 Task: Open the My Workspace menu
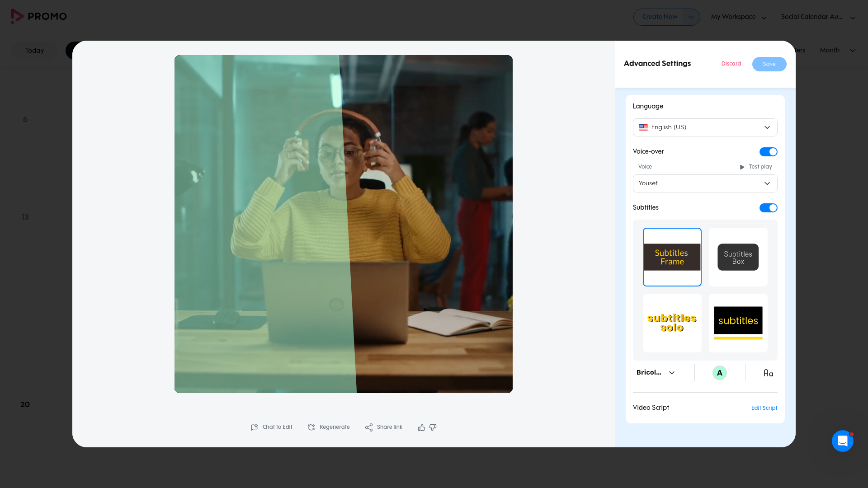click(x=739, y=17)
